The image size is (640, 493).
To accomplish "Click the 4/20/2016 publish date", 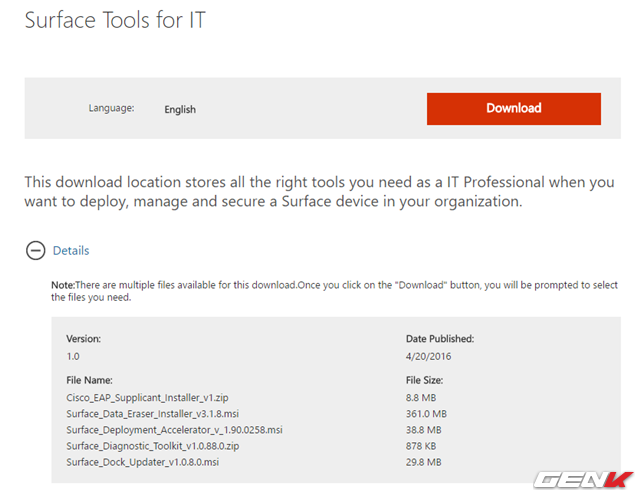I will pos(430,356).
